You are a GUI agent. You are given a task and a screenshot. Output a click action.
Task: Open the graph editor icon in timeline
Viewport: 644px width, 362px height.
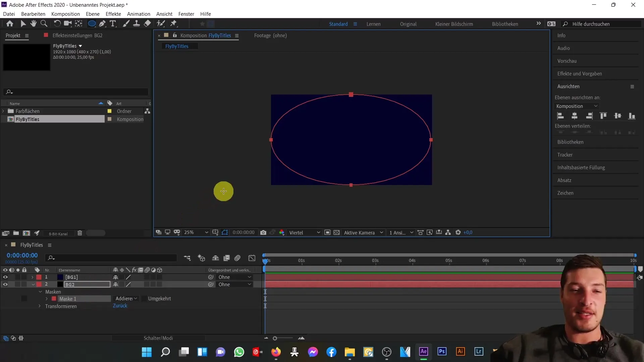click(252, 258)
